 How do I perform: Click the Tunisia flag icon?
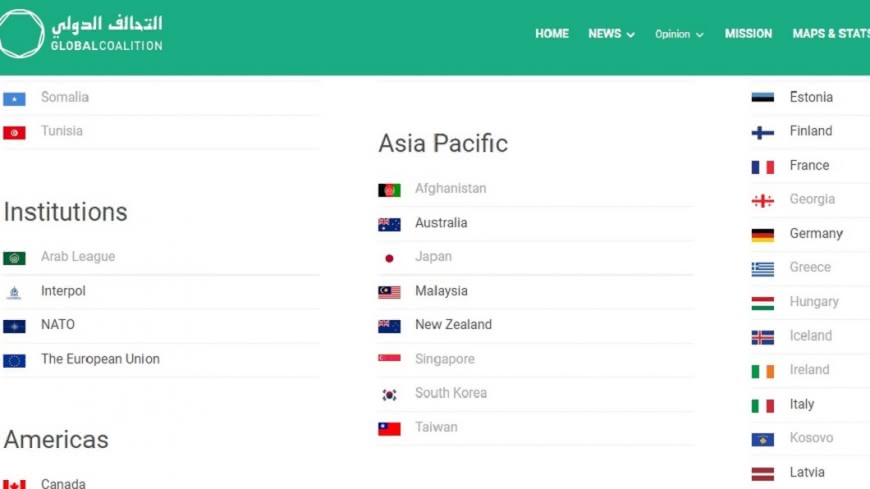click(14, 133)
